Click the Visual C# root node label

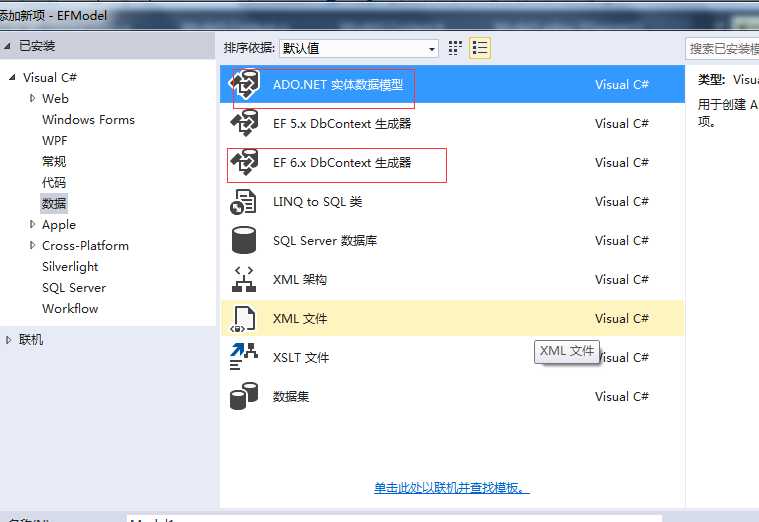point(50,77)
